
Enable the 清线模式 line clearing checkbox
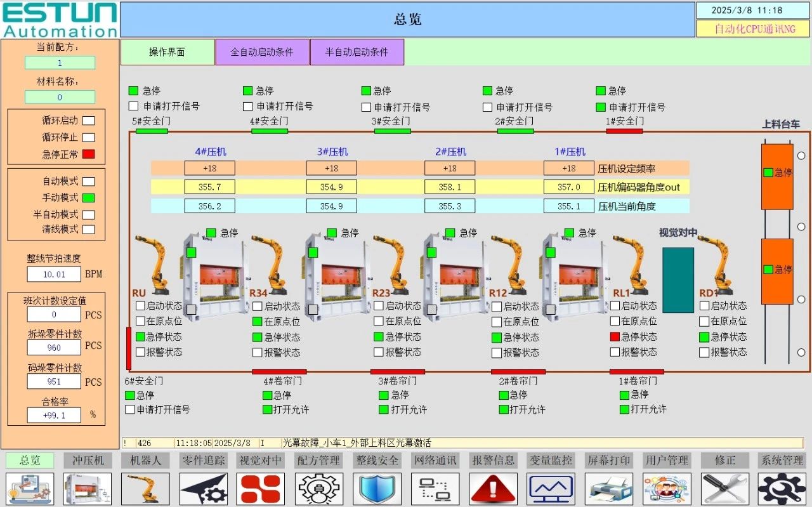(89, 230)
